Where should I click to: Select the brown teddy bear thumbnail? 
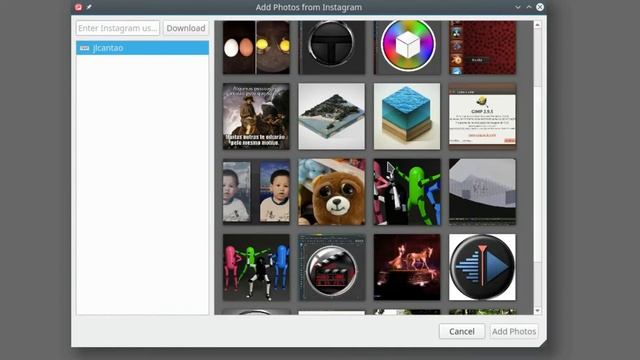point(332,192)
